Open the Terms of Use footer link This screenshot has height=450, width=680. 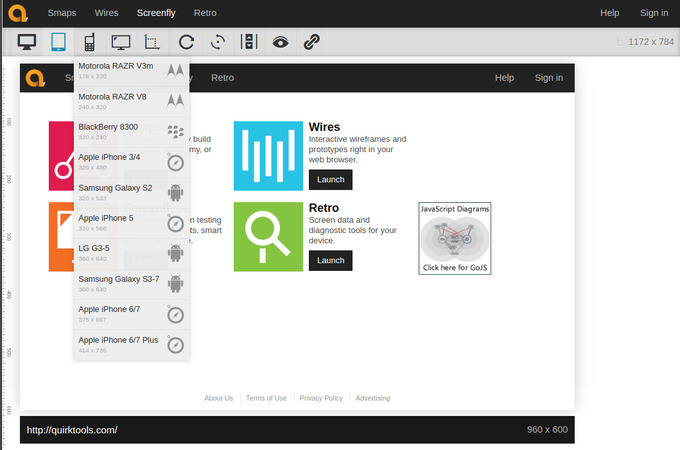click(266, 398)
